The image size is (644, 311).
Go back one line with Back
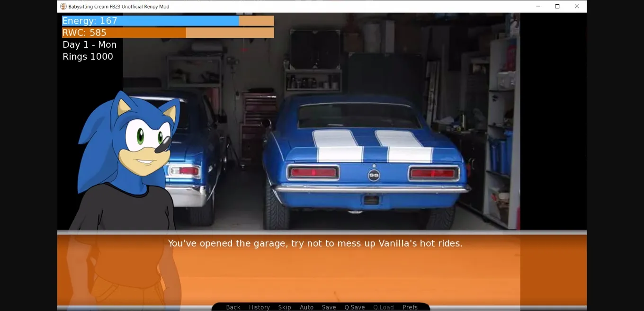coord(233,307)
